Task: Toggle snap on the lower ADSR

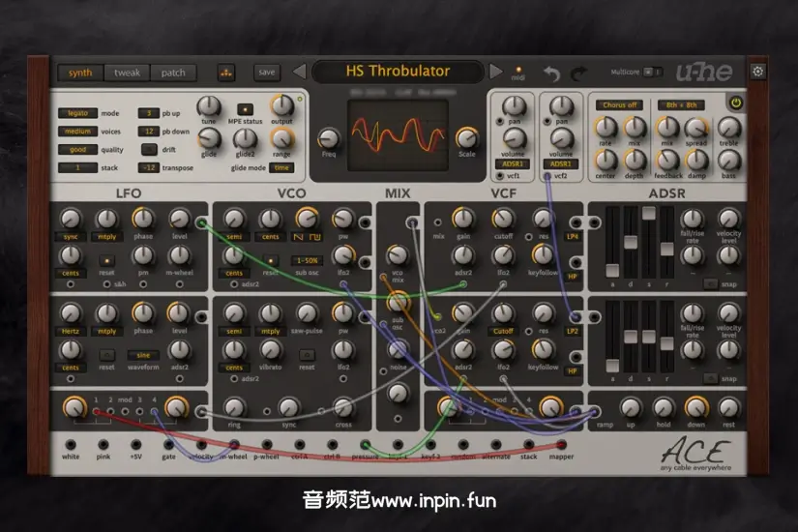Action: pyautogui.click(x=711, y=378)
